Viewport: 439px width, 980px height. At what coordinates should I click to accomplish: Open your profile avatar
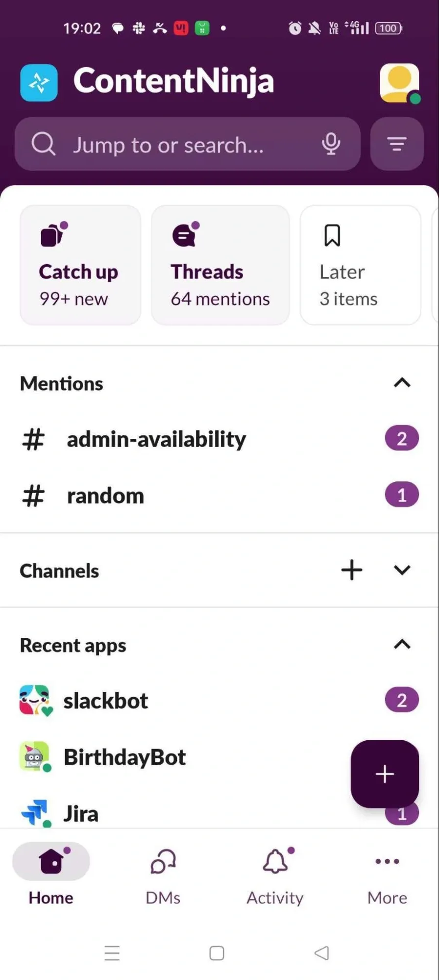click(x=399, y=83)
